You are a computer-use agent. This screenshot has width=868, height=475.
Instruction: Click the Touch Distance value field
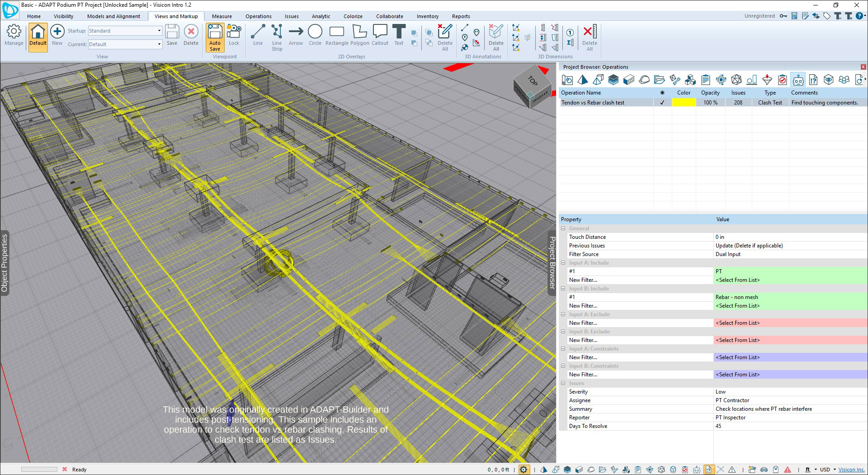coord(790,237)
